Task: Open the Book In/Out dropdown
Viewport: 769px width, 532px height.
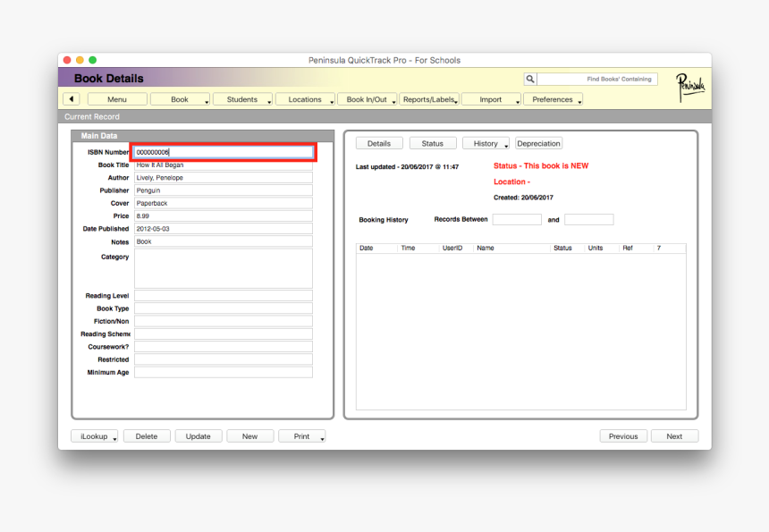Action: [368, 99]
